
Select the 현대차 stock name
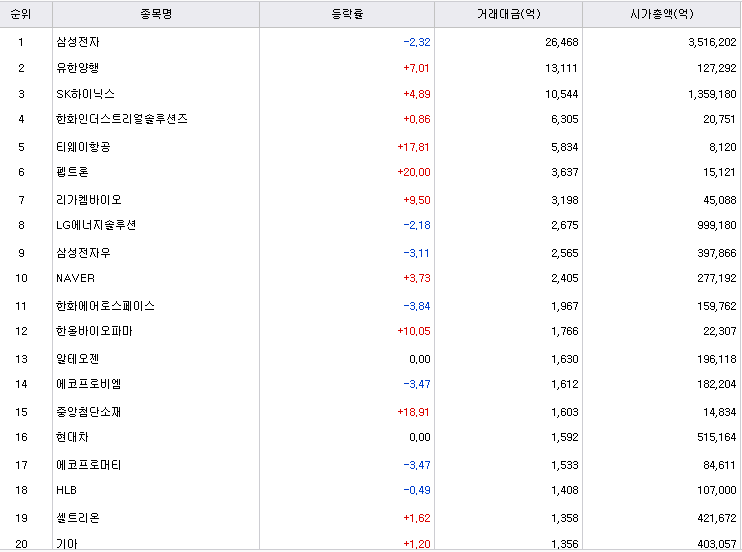tap(72, 437)
